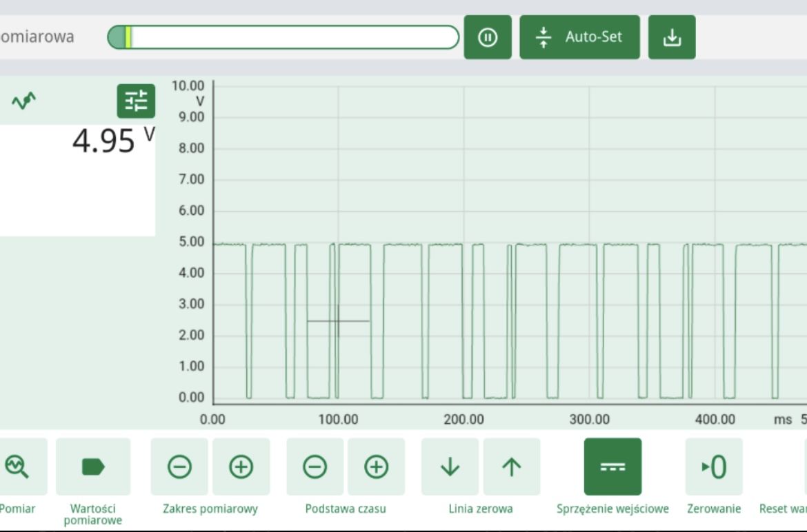The width and height of the screenshot is (807, 532).
Task: Click the waveform signal icon
Action: [23, 101]
